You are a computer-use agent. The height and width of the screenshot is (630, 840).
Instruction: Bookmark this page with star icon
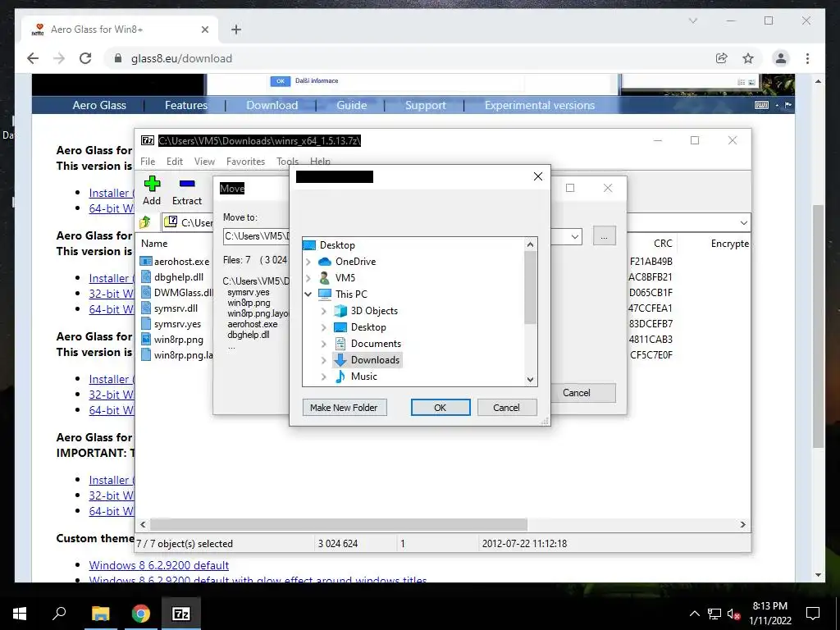(748, 58)
